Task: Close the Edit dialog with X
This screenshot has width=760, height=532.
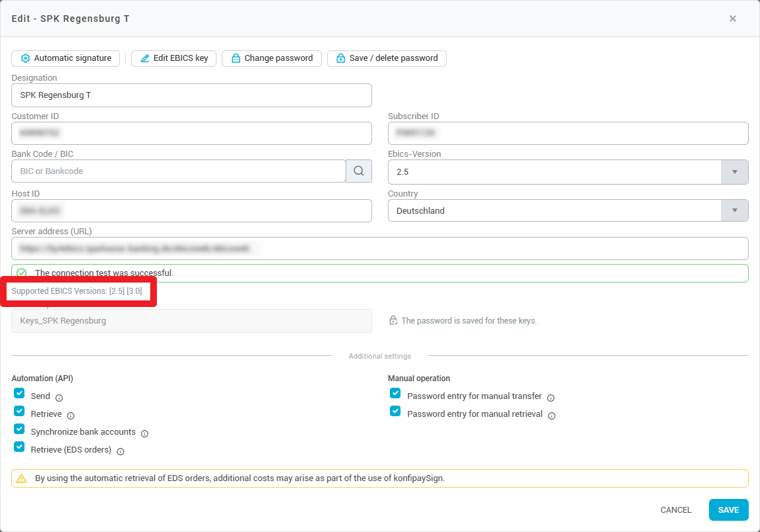Action: [732, 19]
